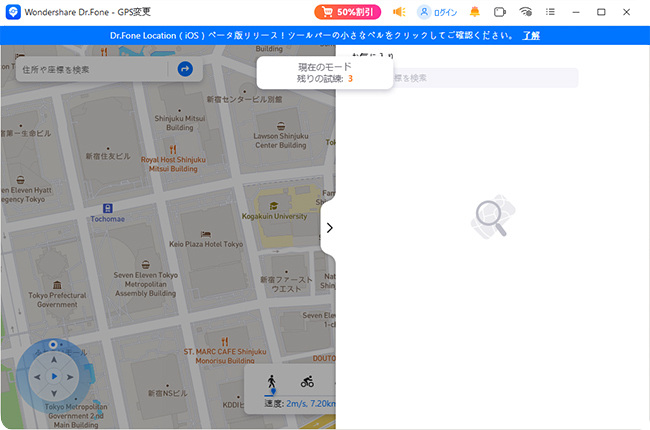Click the Wondershare Dr.Fone logo icon
The image size is (650, 430).
tap(13, 12)
